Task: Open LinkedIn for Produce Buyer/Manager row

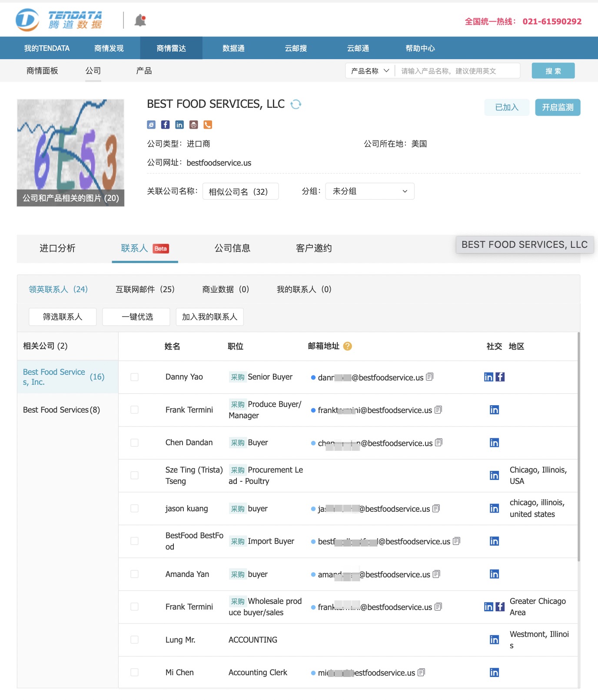Action: click(494, 410)
